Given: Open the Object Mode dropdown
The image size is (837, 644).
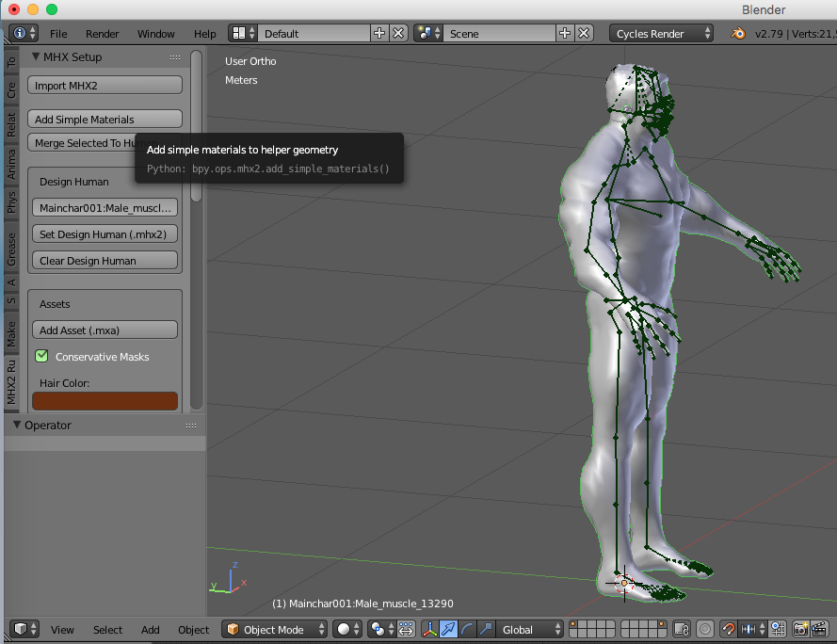Looking at the screenshot, I should click(x=275, y=629).
